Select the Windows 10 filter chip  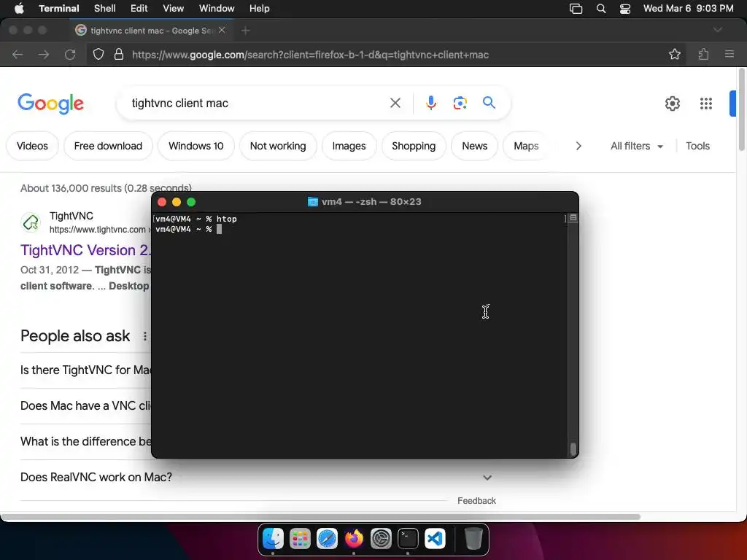[196, 146]
